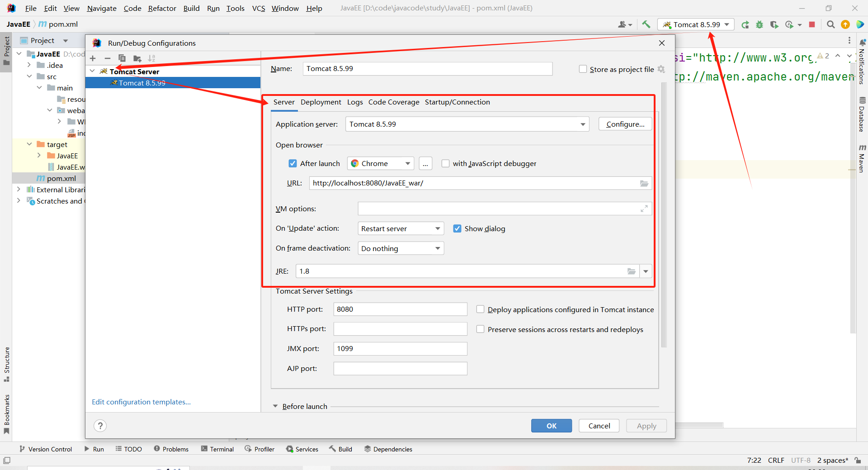Click Edit configuration templates link
868x470 pixels.
(x=141, y=402)
